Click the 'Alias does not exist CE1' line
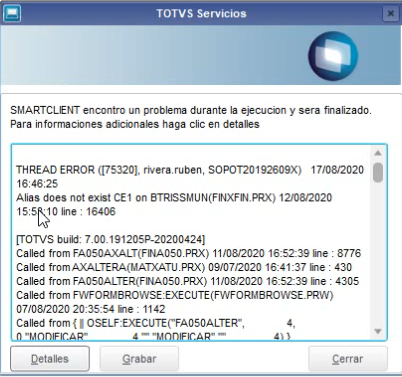The height and width of the screenshot is (377, 402). 174,198
